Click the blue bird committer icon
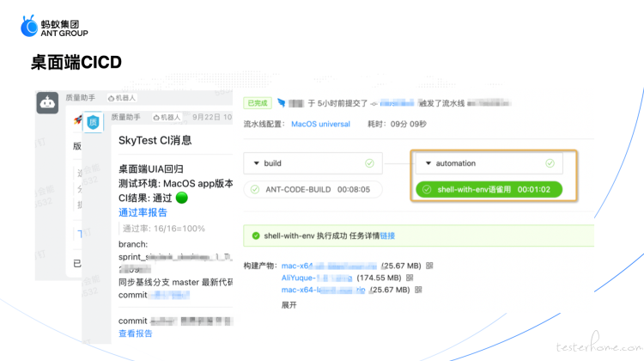 pos(282,103)
